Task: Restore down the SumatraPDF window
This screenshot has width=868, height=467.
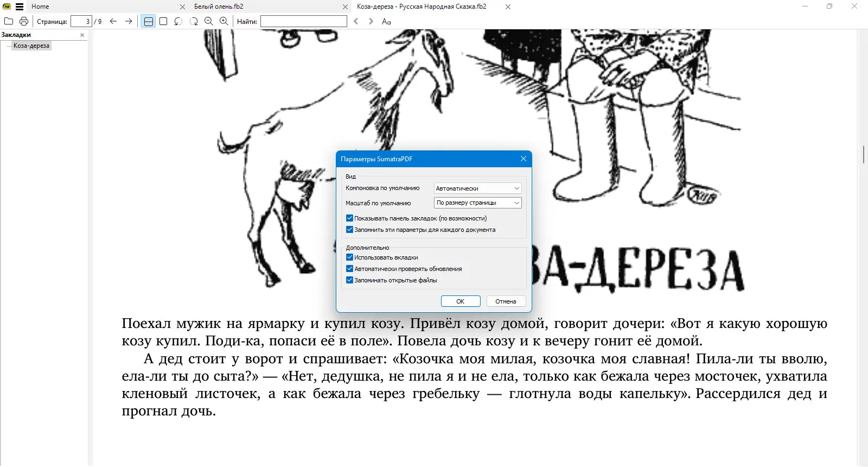Action: tap(829, 7)
